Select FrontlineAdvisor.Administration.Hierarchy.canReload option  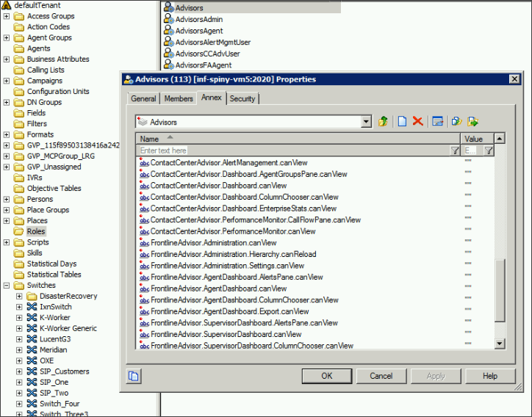pos(234,254)
